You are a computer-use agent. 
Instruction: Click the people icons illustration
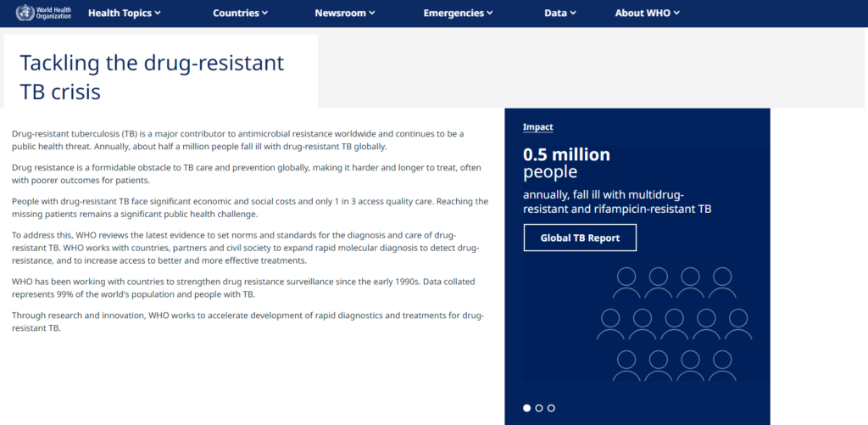click(674, 324)
